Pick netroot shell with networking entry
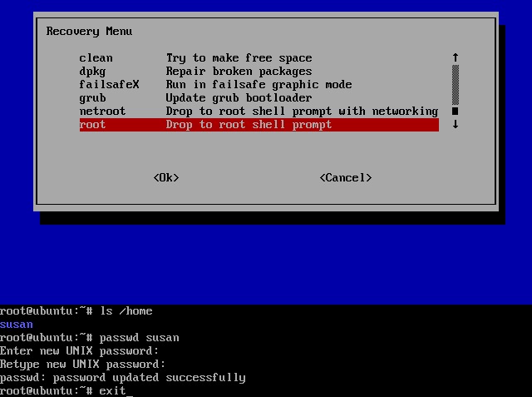 (259, 111)
